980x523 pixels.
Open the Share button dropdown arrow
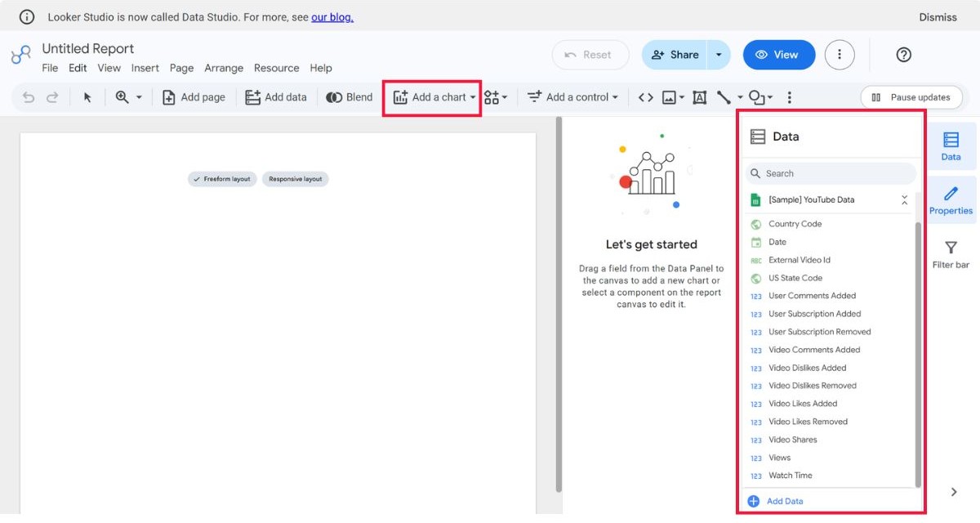click(719, 55)
